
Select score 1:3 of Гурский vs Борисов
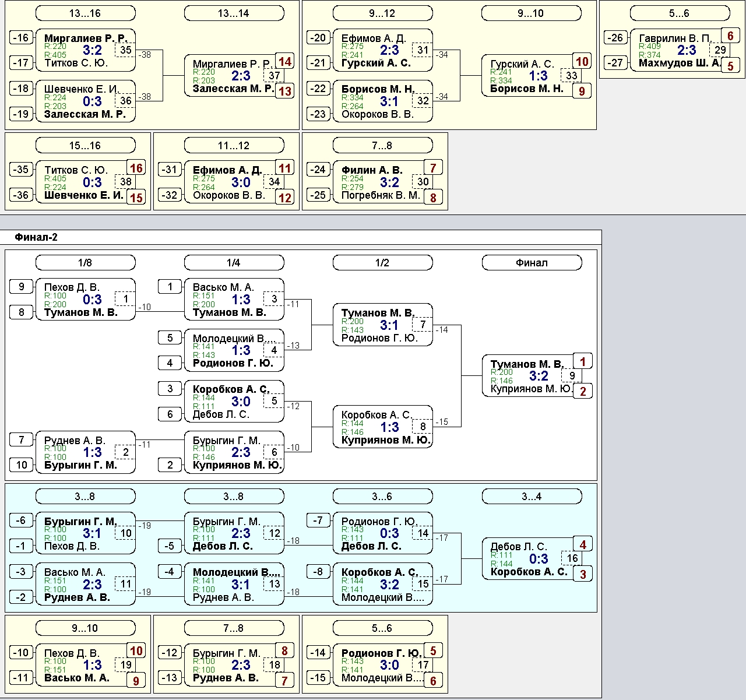click(539, 76)
